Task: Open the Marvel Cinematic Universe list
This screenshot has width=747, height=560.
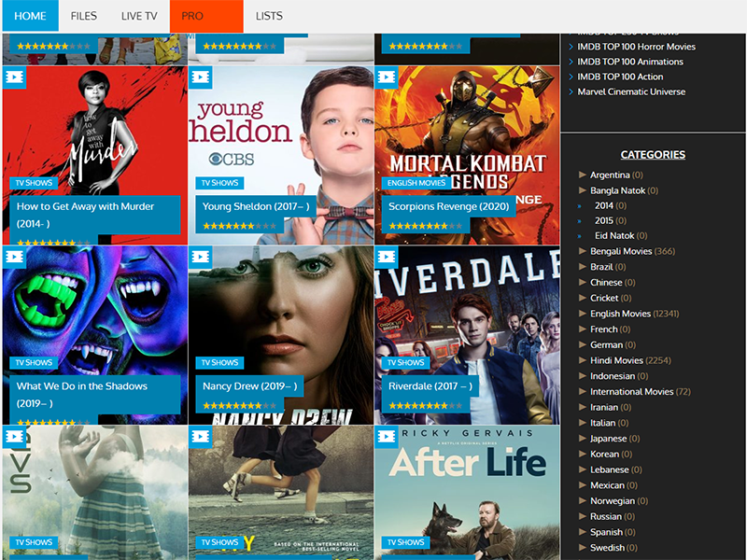Action: pos(631,91)
